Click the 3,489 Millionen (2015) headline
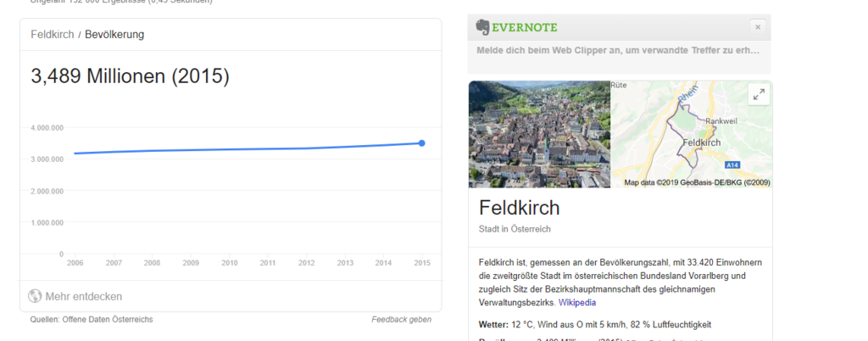The image size is (868, 341). coord(130,76)
